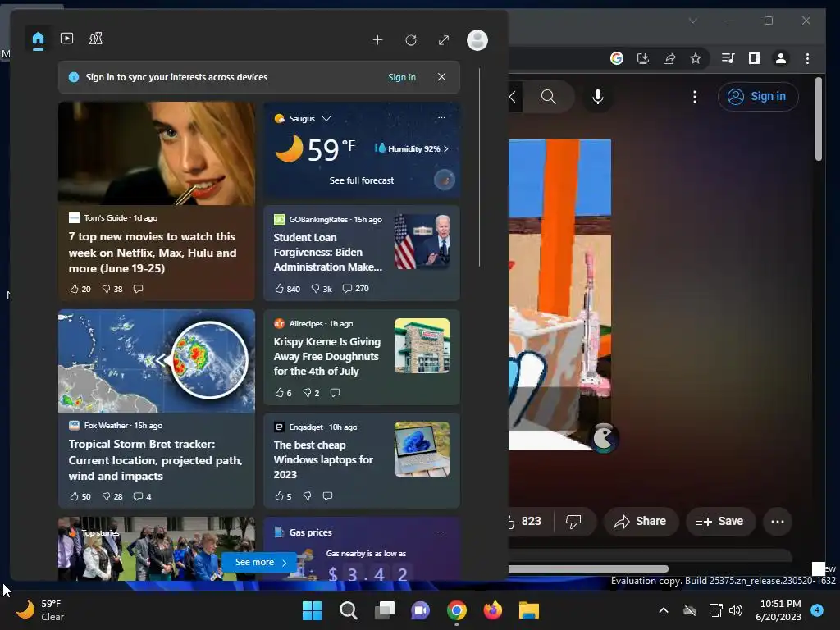Image resolution: width=840 pixels, height=630 pixels.
Task: Expand Chrome tab search chevron
Action: pos(693,21)
